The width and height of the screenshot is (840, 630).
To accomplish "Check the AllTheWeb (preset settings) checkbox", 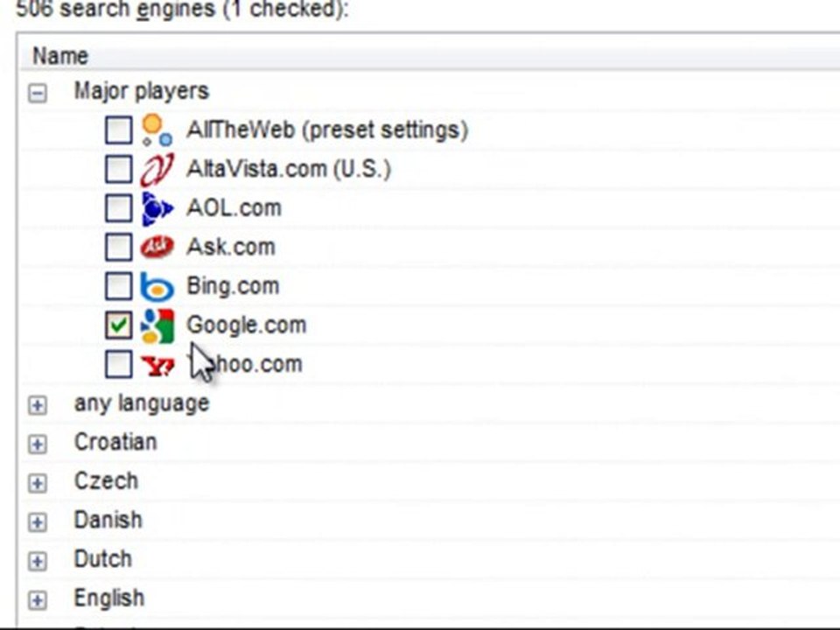I will click(118, 130).
